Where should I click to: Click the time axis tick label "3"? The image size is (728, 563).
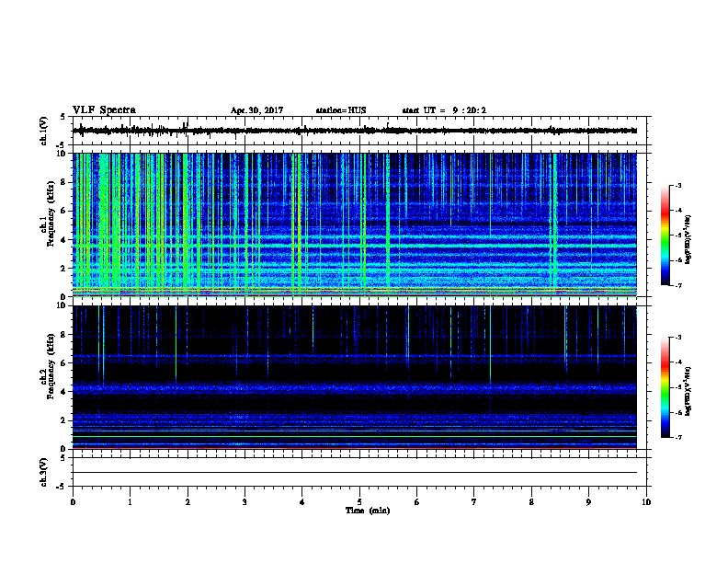pyautogui.click(x=245, y=502)
